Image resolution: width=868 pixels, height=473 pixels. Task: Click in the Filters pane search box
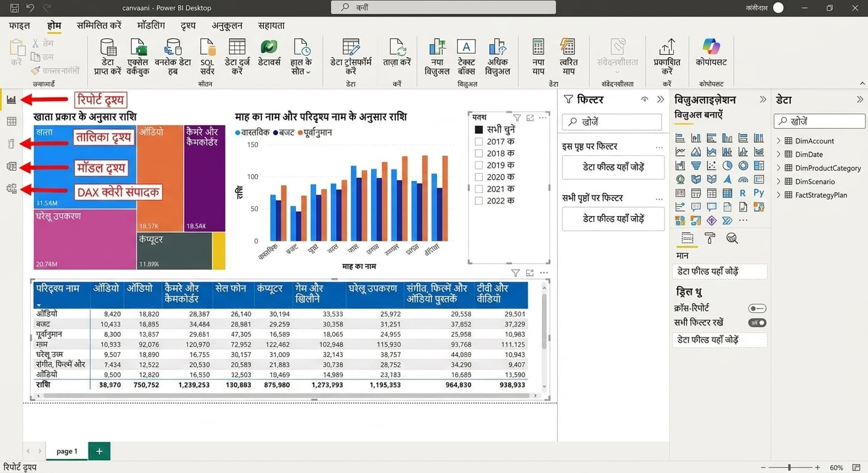[612, 122]
